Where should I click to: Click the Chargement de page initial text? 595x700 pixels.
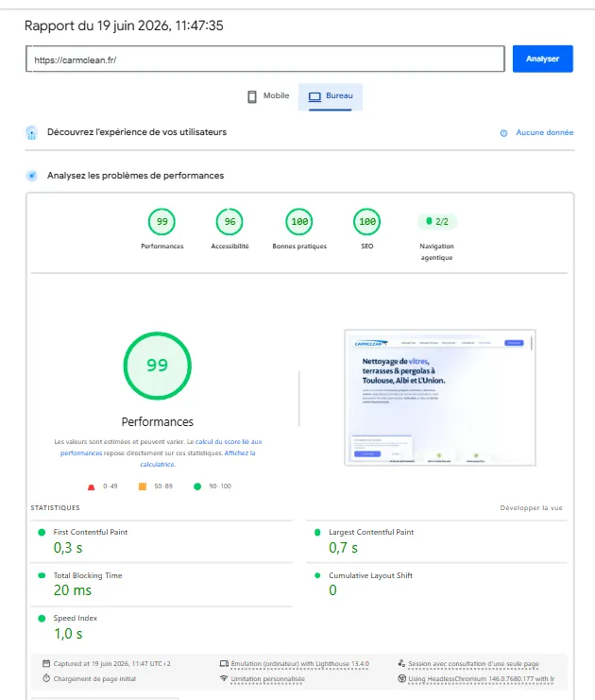[x=94, y=679]
